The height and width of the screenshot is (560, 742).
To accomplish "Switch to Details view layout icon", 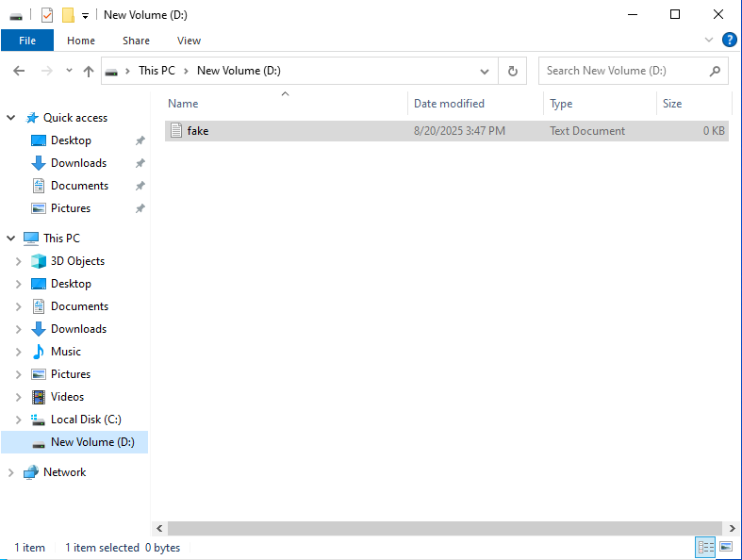I will coord(705,547).
